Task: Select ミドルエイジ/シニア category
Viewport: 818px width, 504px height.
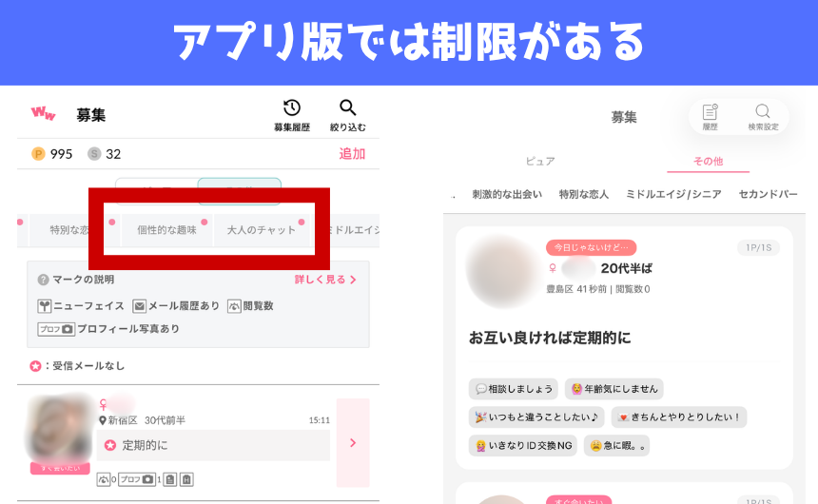Action: click(673, 194)
